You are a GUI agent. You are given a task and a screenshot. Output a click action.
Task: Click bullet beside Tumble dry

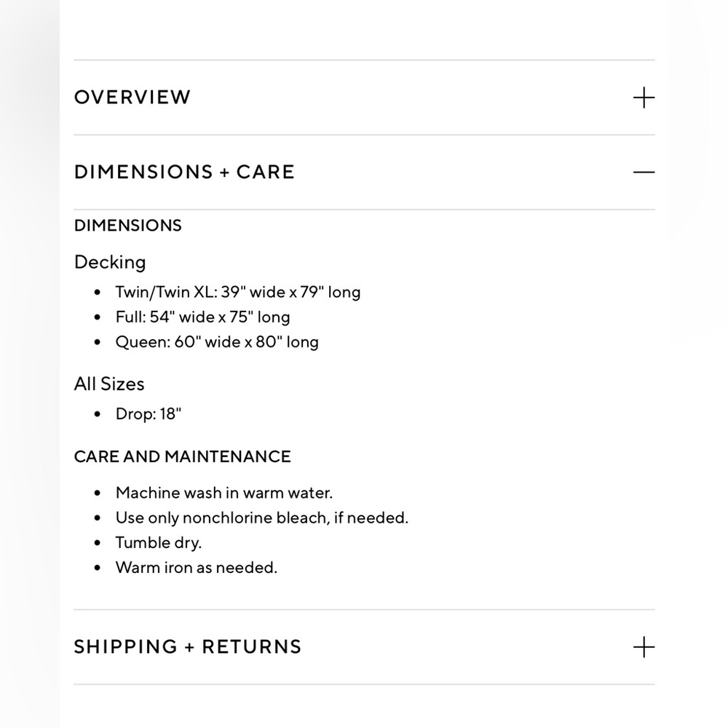tap(97, 543)
